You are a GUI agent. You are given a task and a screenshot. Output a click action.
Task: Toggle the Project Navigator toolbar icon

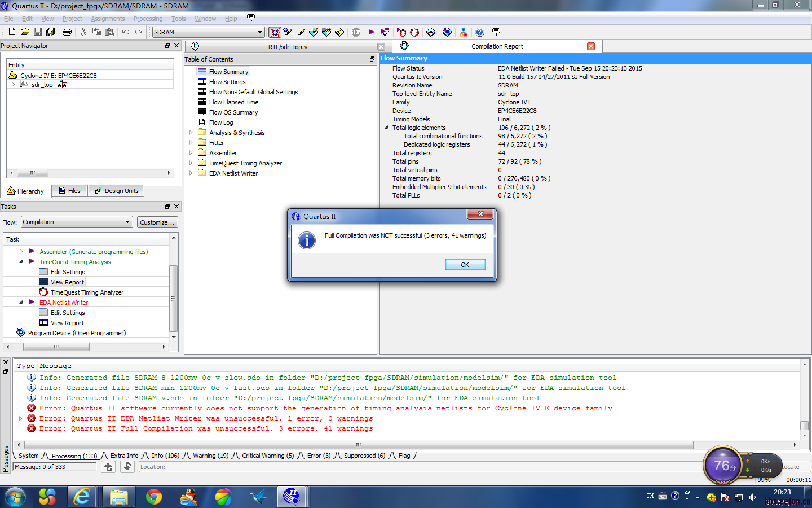point(275,32)
